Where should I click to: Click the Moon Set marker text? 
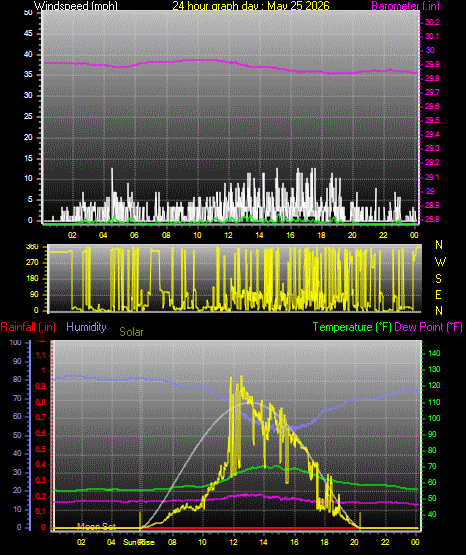click(x=97, y=526)
